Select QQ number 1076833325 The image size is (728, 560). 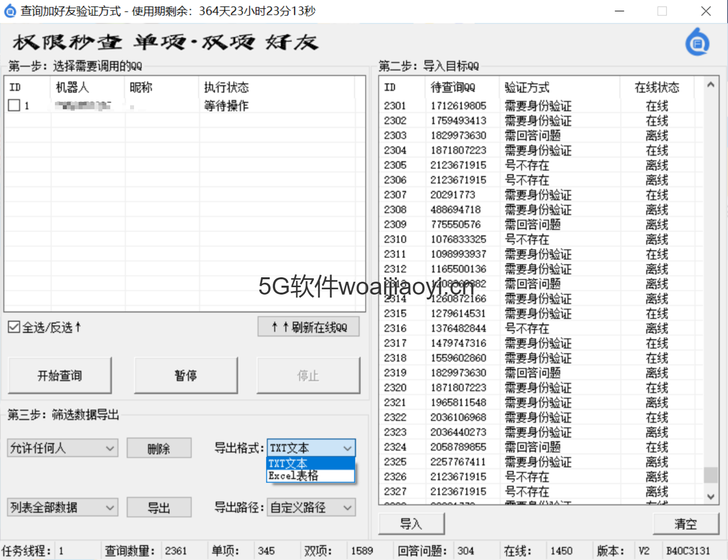pos(458,239)
